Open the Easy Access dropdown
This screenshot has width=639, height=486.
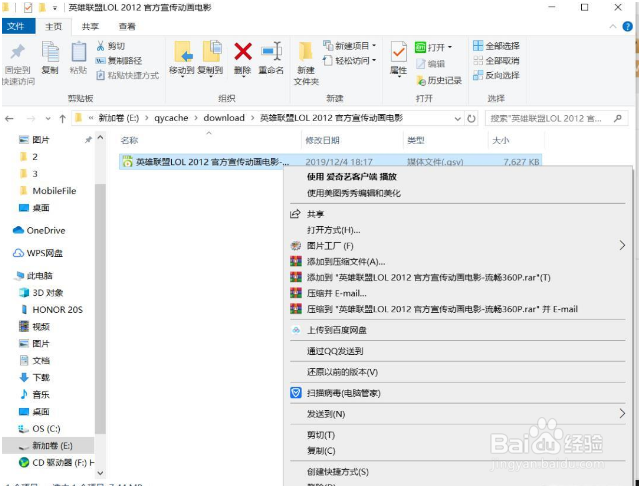click(350, 61)
